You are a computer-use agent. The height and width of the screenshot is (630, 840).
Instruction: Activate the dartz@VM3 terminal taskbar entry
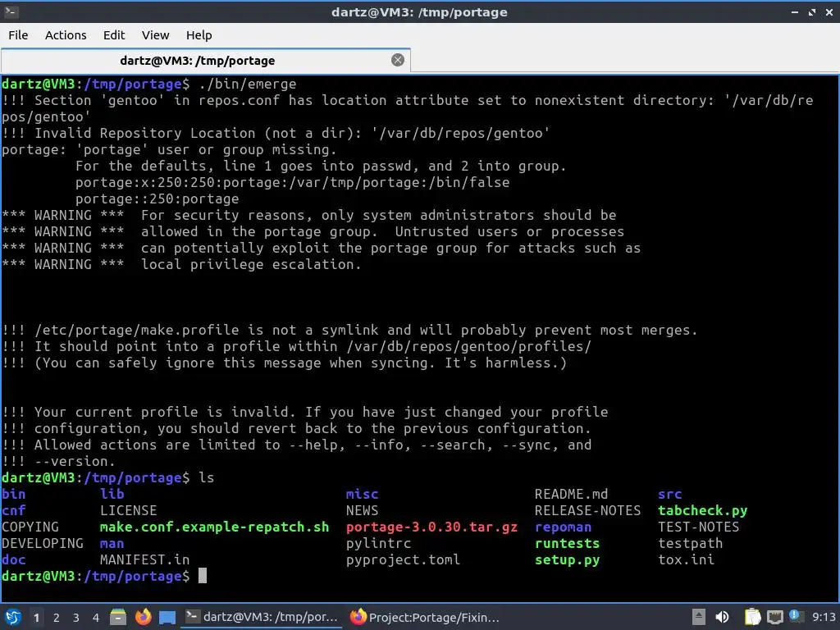[262, 617]
